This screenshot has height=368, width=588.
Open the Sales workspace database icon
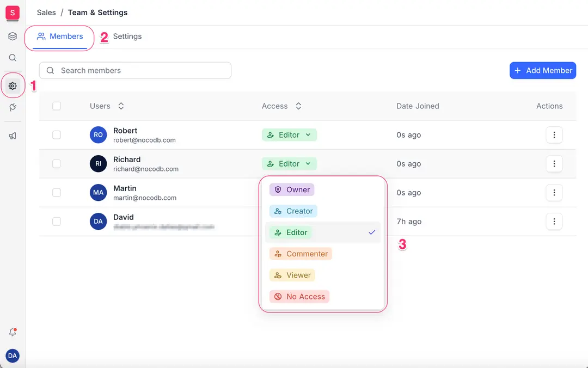tap(13, 36)
